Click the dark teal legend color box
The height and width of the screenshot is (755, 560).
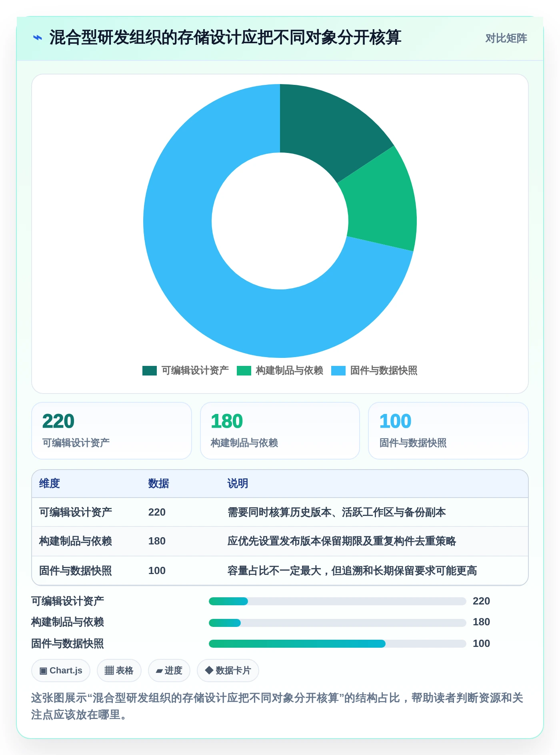coord(150,371)
